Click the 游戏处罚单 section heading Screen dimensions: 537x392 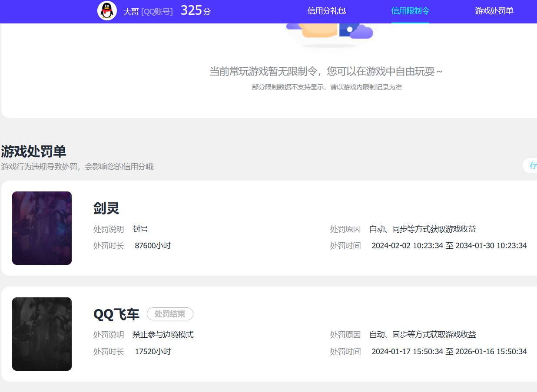33,152
